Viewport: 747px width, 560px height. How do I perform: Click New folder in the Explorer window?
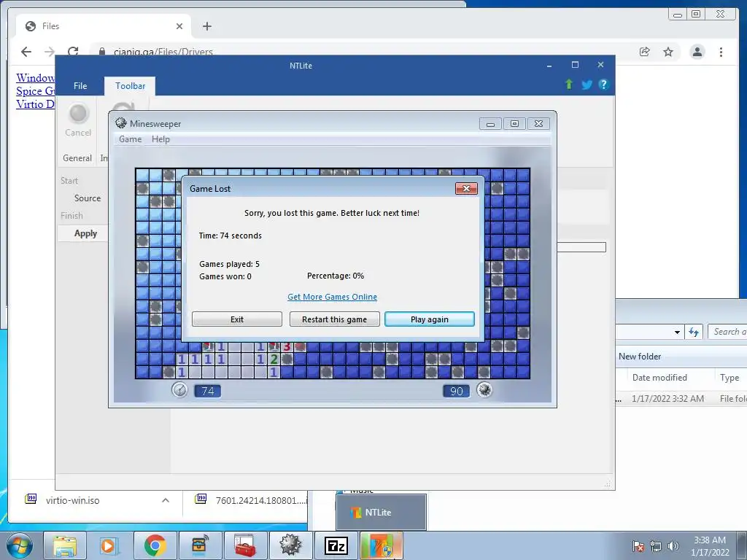(x=639, y=356)
